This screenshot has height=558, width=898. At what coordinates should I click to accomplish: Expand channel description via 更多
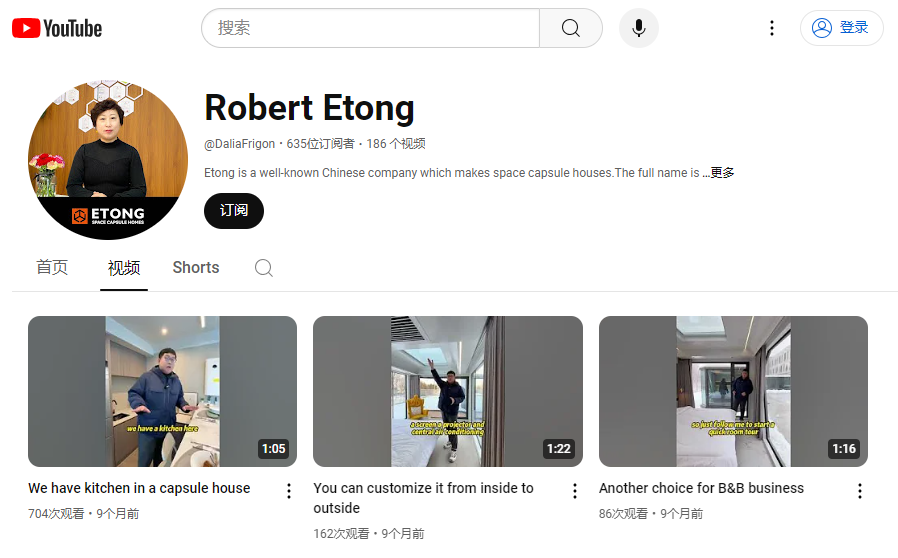coord(722,173)
